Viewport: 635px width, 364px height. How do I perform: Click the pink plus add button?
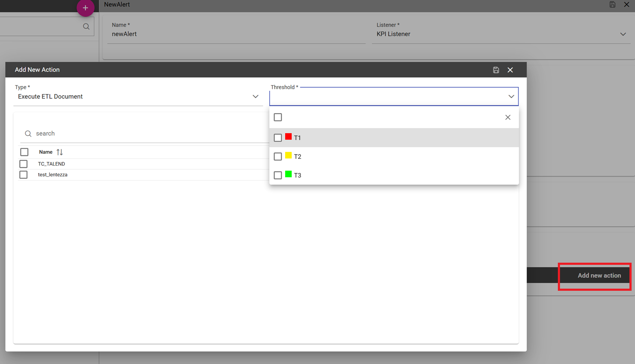tap(85, 8)
